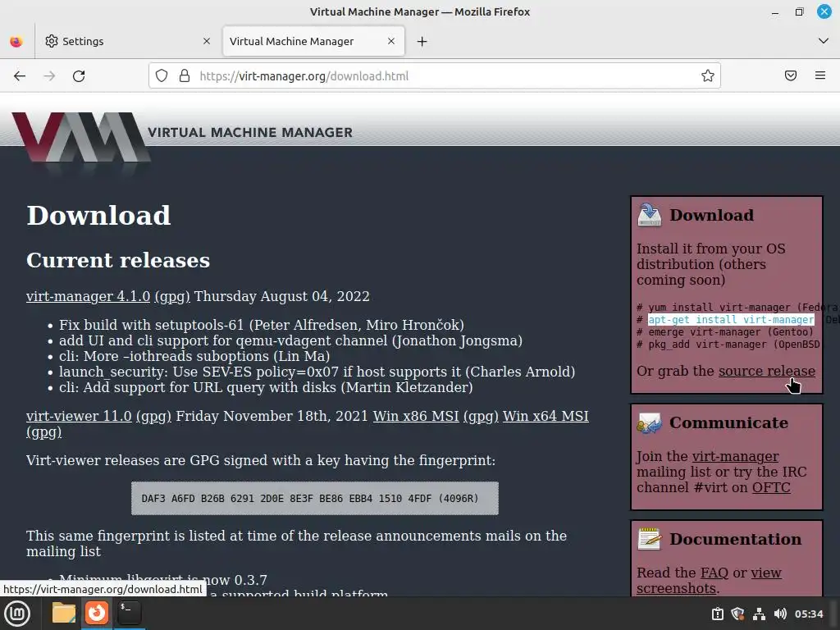
Task: Open the FAQ link
Action: pos(714,573)
